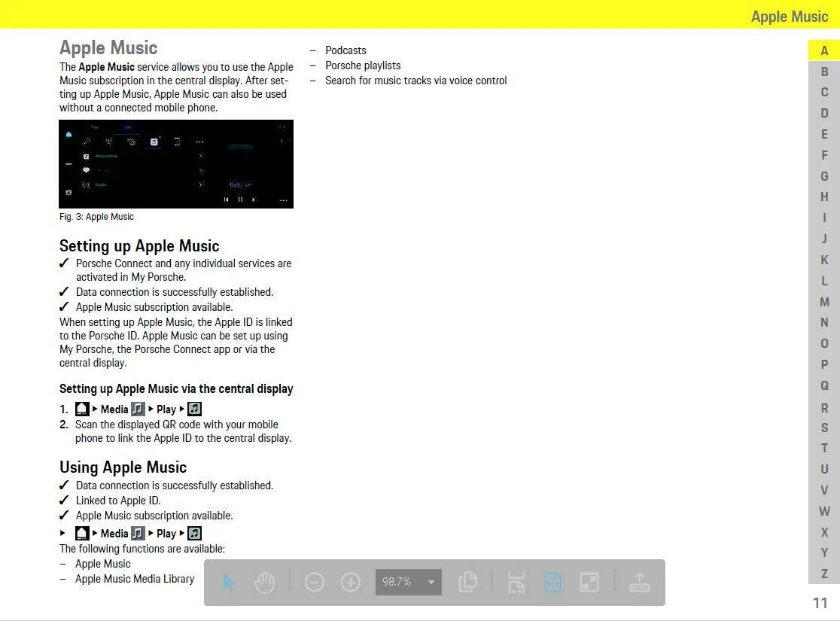Jump to index letter X
840x621 pixels.
(x=824, y=532)
